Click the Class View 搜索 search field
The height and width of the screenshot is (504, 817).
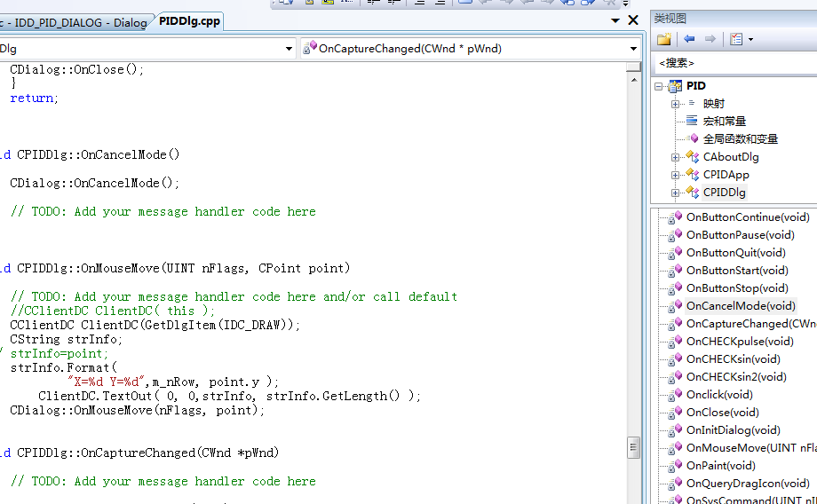735,63
